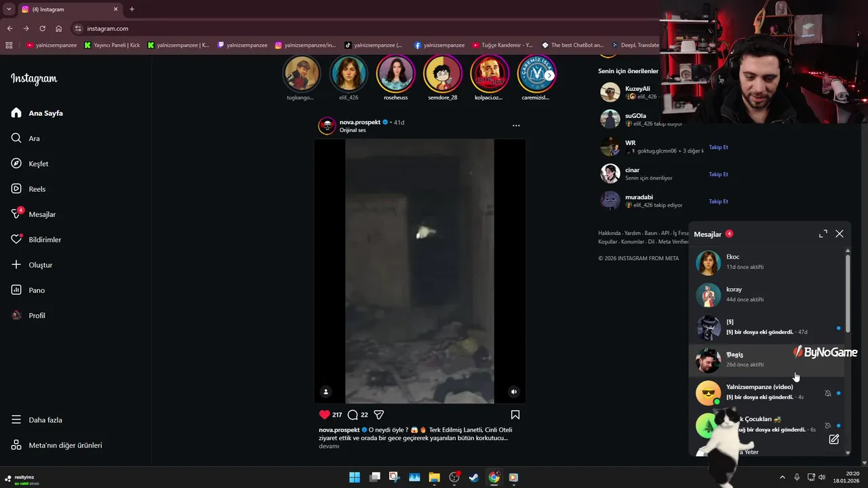Screen dimensions: 868x488
Task: Open the Meta Verified footer link
Action: click(x=673, y=241)
